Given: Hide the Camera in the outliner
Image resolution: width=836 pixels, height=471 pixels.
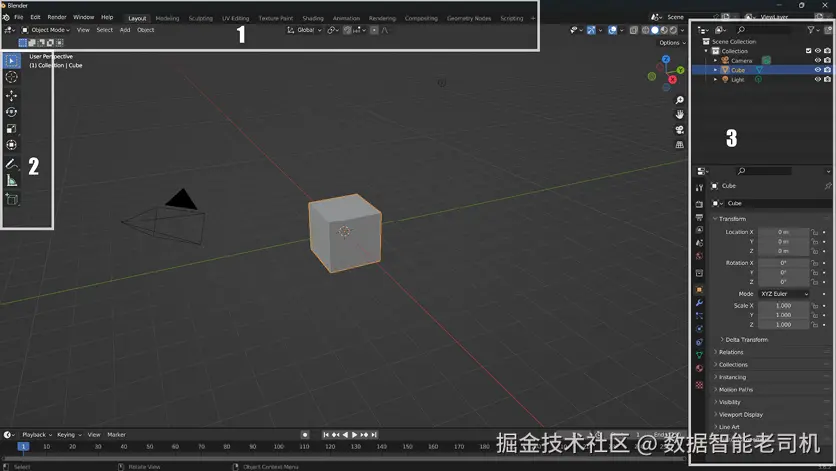Looking at the screenshot, I should (817, 60).
